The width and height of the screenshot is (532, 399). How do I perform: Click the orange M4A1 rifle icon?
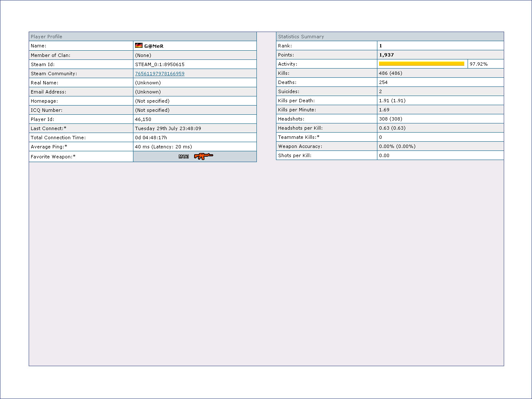pyautogui.click(x=203, y=156)
